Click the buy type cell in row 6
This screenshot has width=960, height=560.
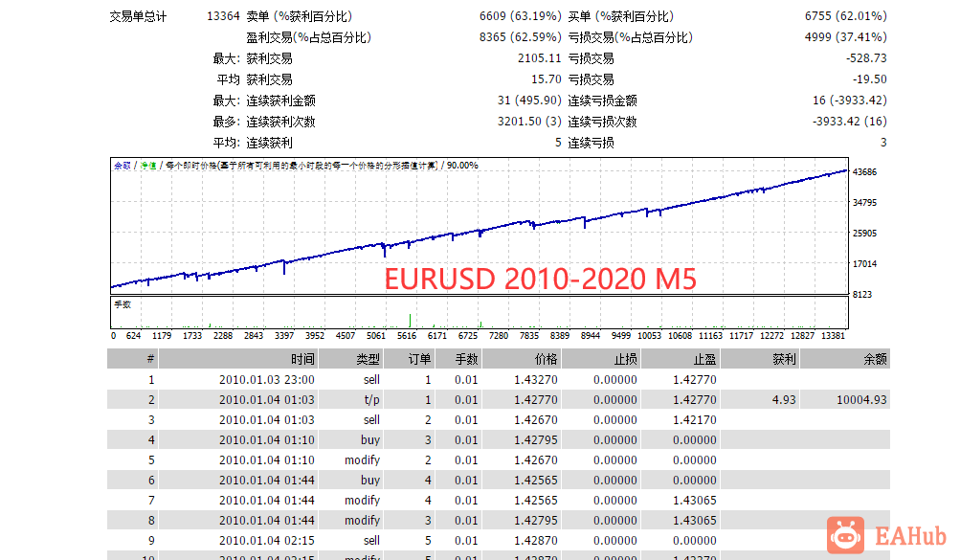tap(370, 481)
